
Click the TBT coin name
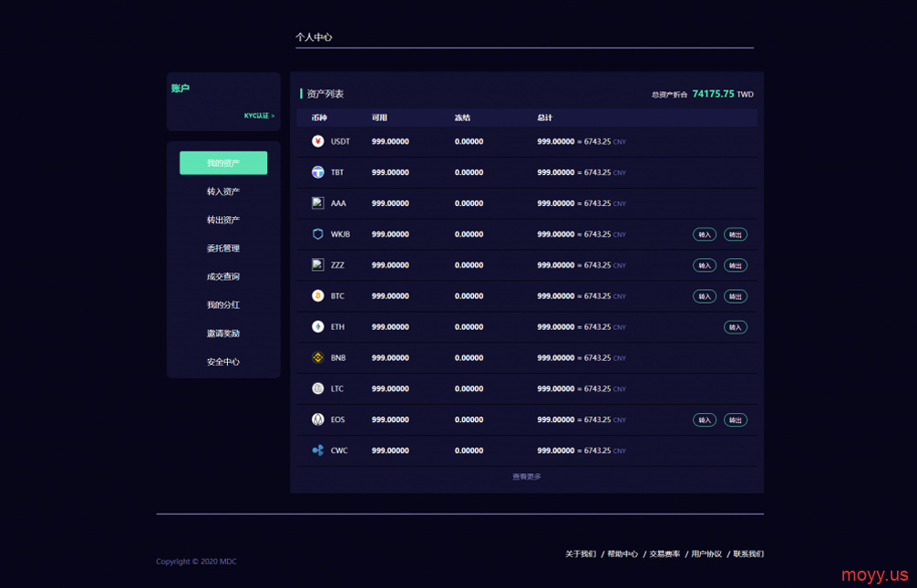click(337, 172)
